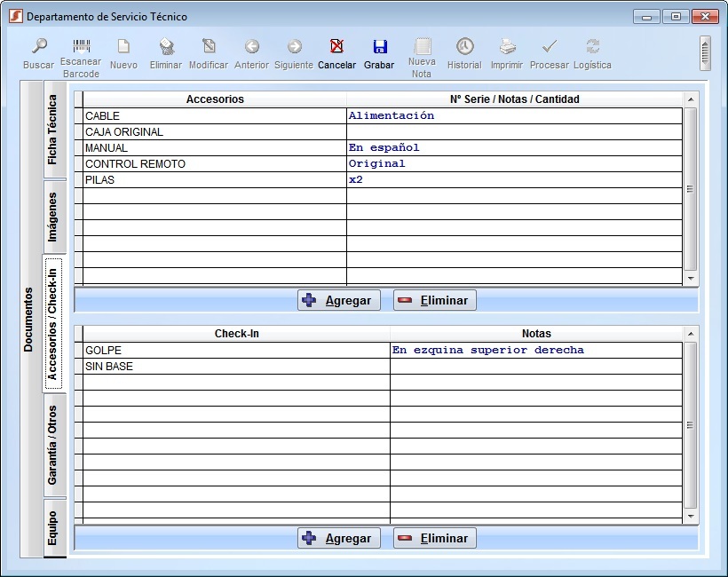Switch to Ficha Técnica tab
Screen dimensions: 728x577
pyautogui.click(x=54, y=130)
